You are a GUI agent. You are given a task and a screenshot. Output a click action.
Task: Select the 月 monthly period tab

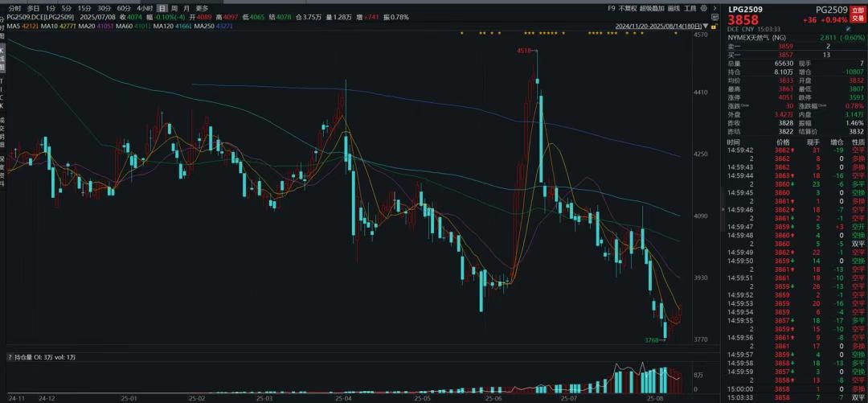pyautogui.click(x=186, y=8)
